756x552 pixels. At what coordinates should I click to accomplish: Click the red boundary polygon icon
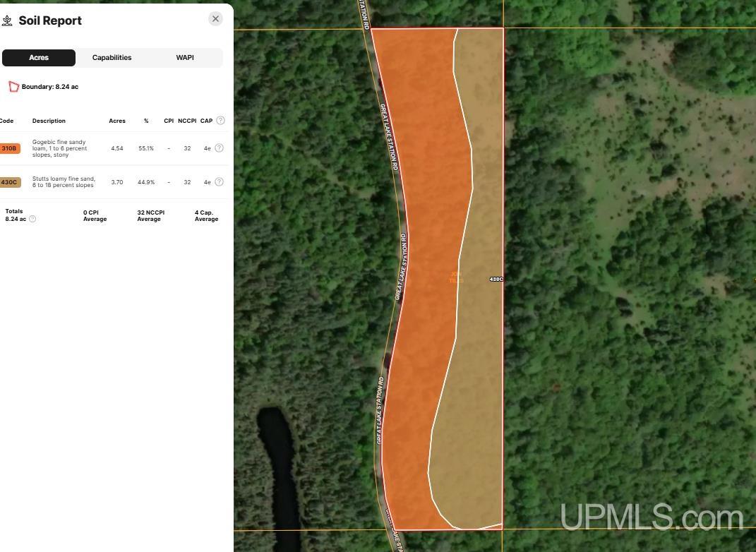coord(13,87)
